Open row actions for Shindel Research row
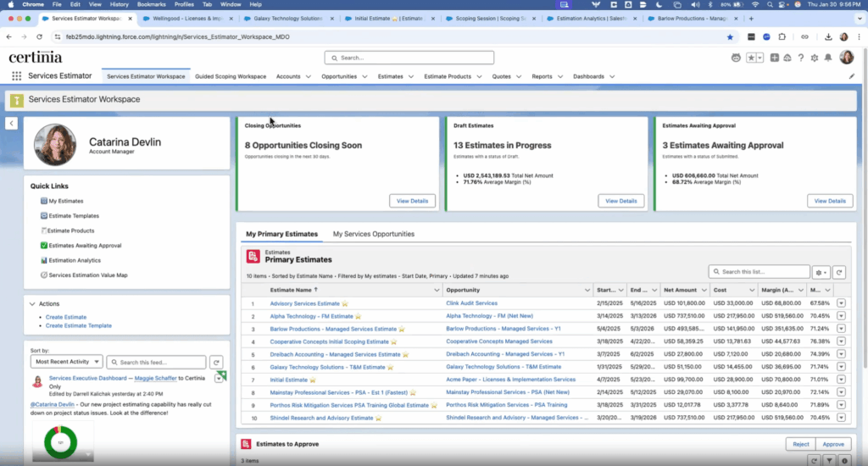This screenshot has width=868, height=466. [841, 418]
